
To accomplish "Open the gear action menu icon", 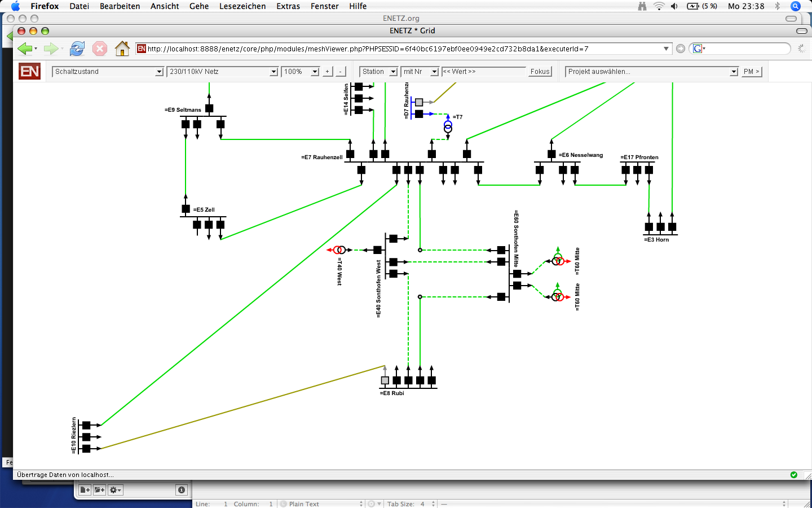I will [x=115, y=490].
